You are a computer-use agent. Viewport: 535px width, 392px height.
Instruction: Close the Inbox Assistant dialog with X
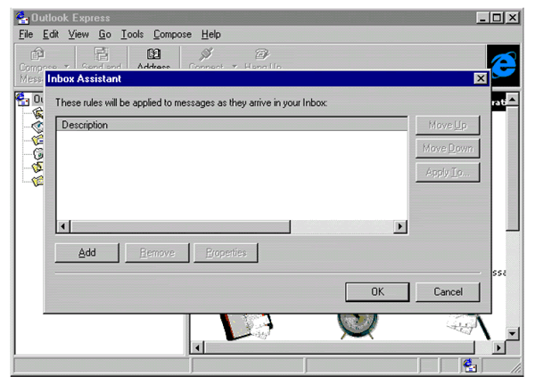click(x=481, y=78)
